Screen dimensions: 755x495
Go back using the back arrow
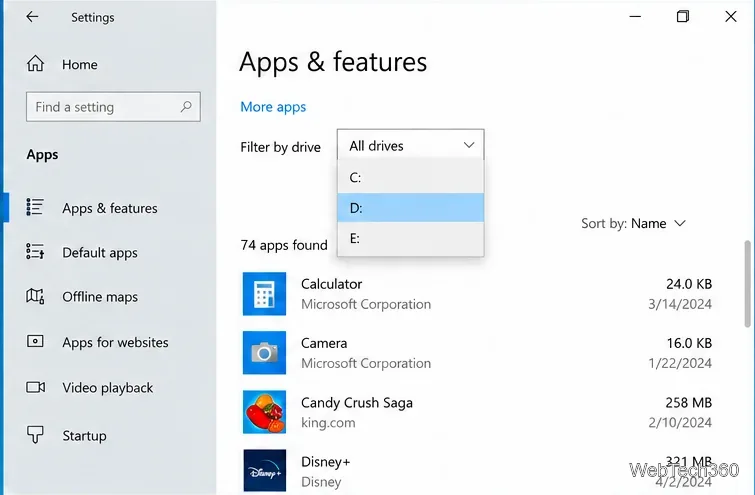click(x=32, y=17)
